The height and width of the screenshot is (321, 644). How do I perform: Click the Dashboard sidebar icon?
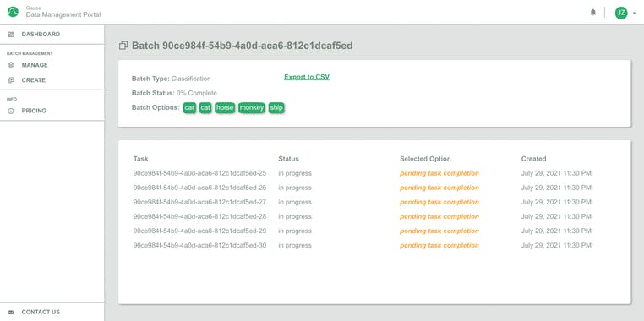11,35
